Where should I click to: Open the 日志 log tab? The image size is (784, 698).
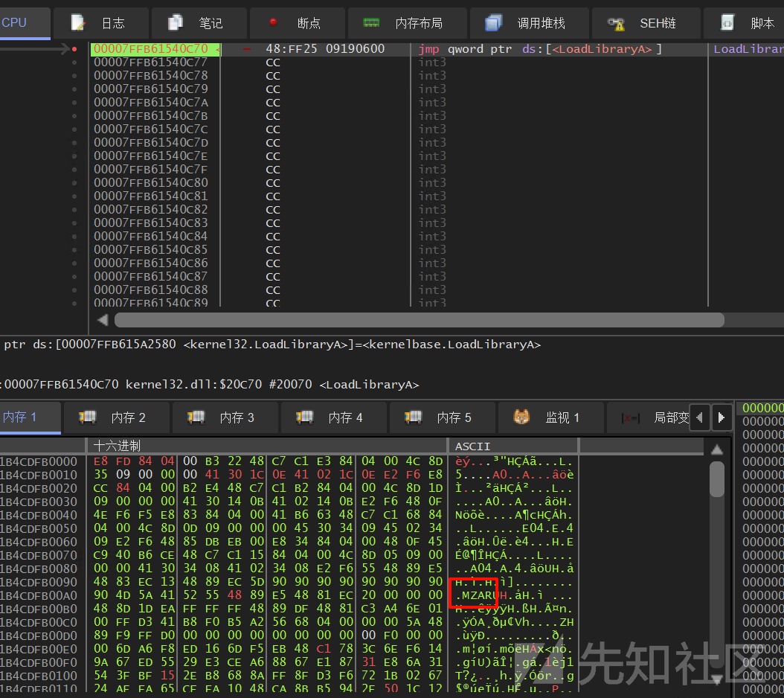100,23
